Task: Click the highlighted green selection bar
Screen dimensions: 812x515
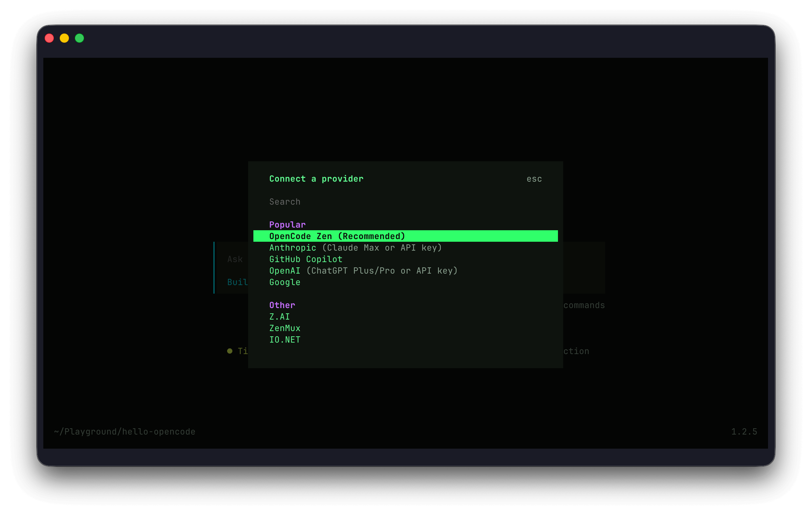Action: click(x=406, y=236)
